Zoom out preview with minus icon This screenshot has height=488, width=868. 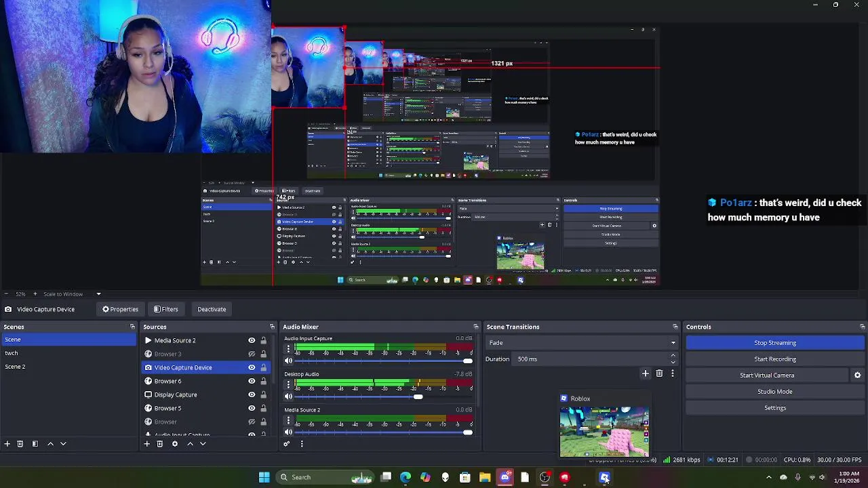click(5, 294)
